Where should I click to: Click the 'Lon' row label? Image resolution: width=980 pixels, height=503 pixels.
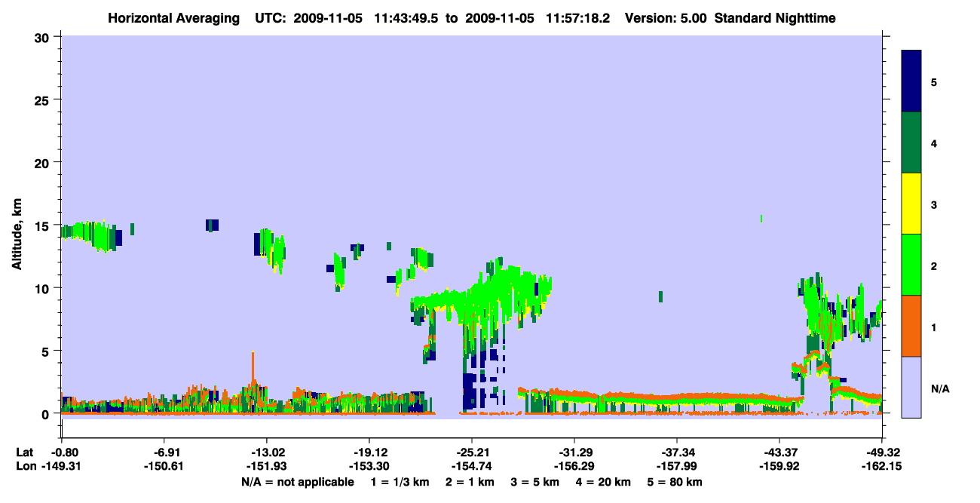pyautogui.click(x=25, y=466)
